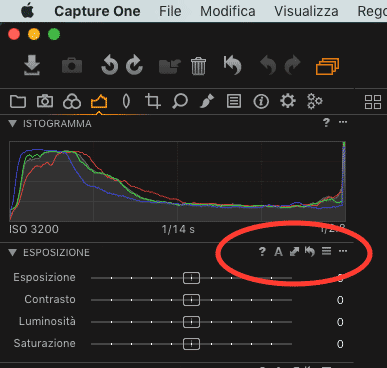Click the Esposizione tool reset arrow
The width and height of the screenshot is (387, 368).
click(x=310, y=251)
